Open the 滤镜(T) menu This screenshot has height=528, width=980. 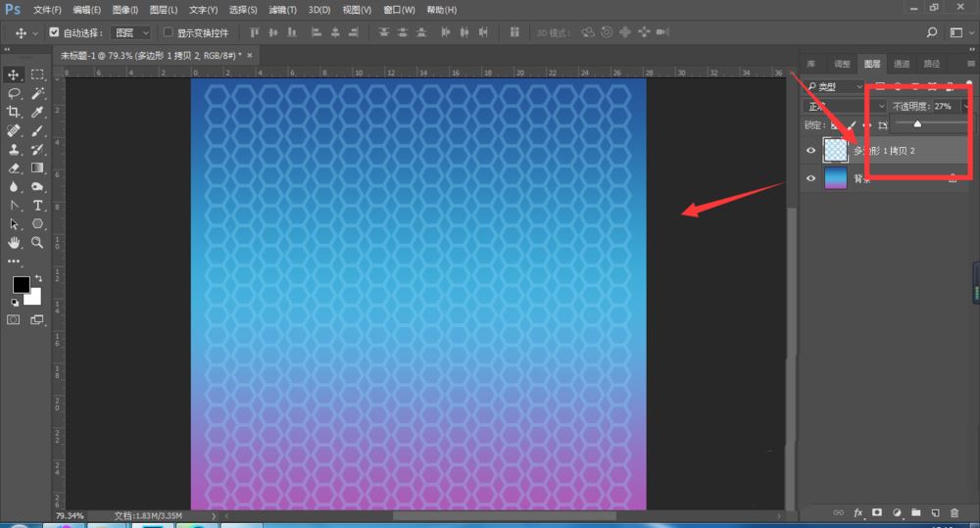[282, 10]
